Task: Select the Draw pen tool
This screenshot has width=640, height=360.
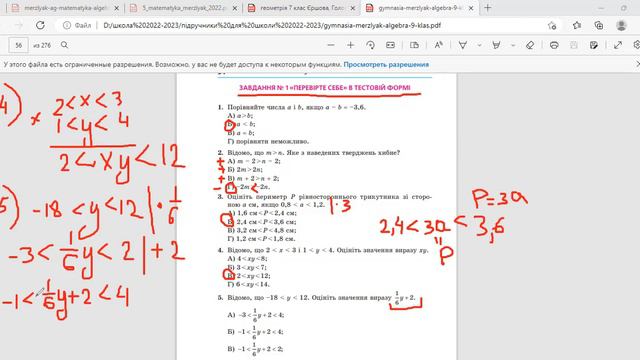Action: tap(462, 45)
